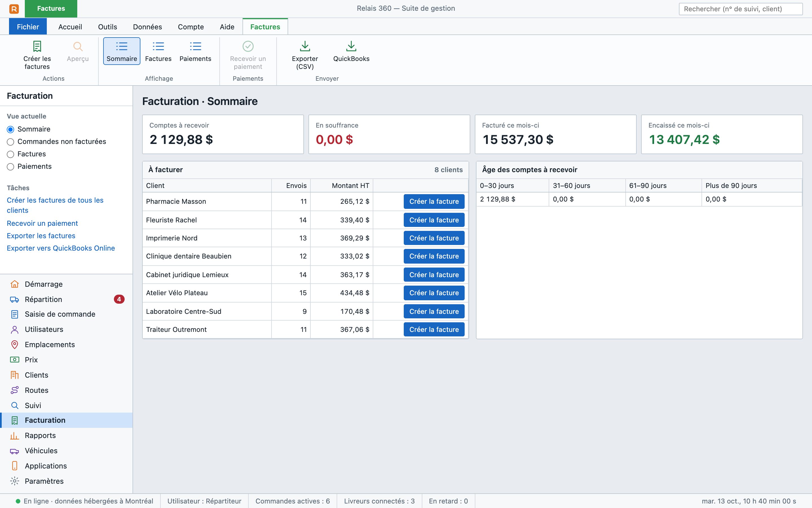Select the Factures radio option

pos(10,154)
